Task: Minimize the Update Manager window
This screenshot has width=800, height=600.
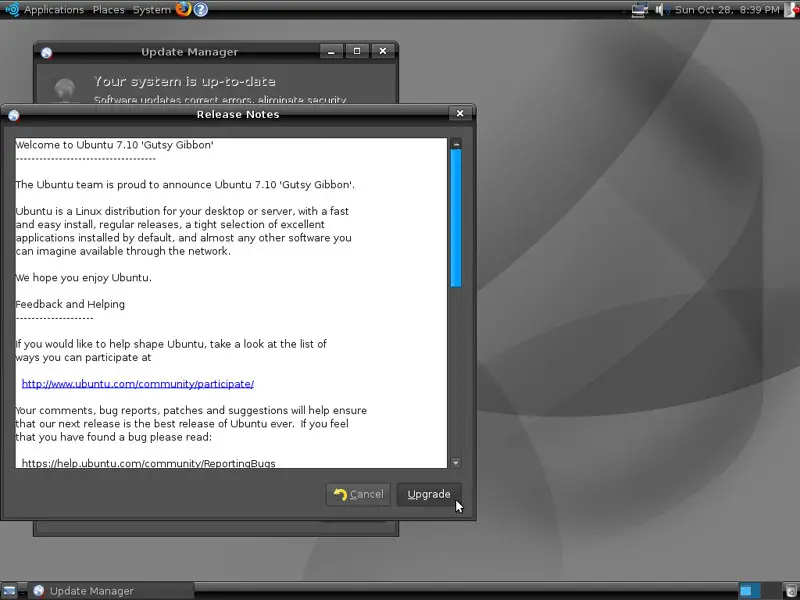Action: 331,51
